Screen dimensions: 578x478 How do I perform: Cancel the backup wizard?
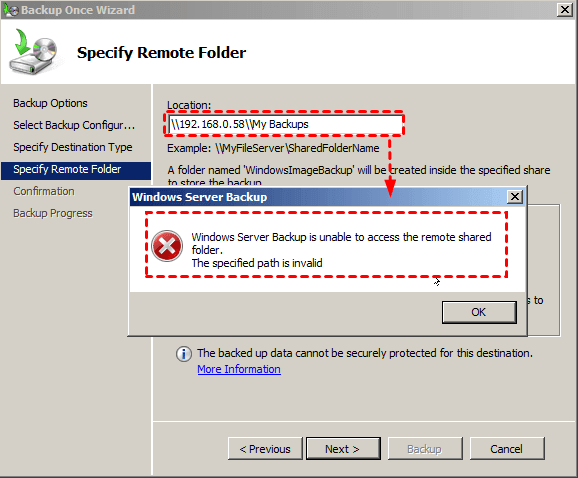[507, 449]
